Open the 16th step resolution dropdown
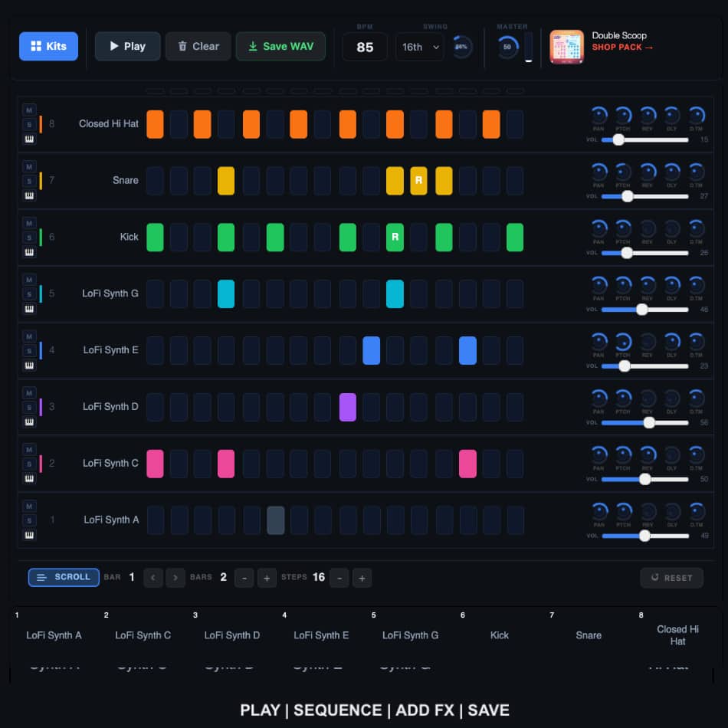Screen dimensions: 728x728 (x=420, y=47)
